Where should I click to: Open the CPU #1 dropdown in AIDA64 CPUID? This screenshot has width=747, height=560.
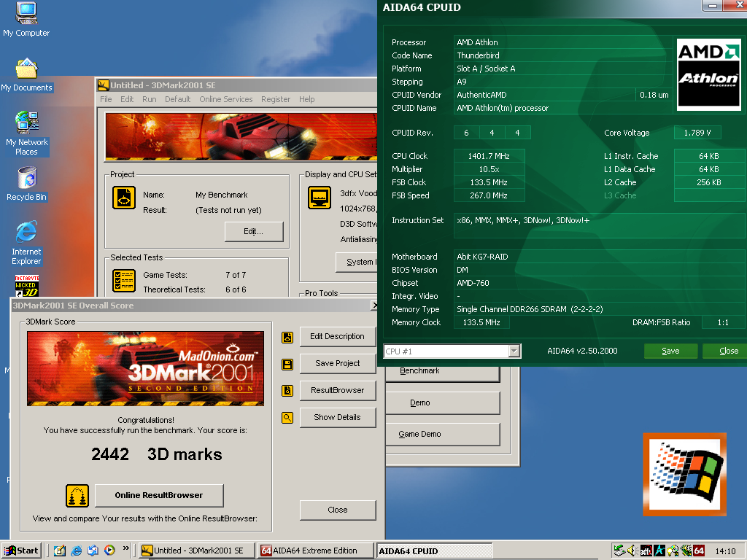(514, 351)
